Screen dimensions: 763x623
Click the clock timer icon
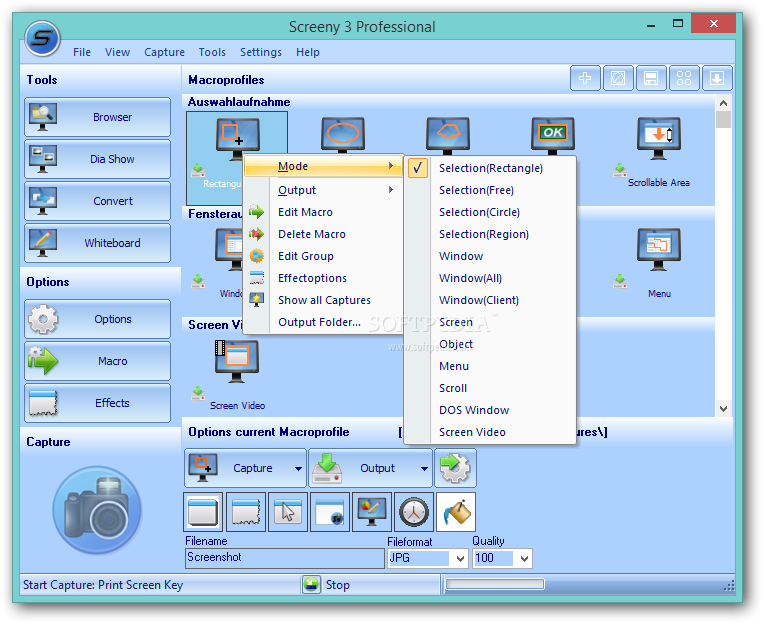click(414, 512)
